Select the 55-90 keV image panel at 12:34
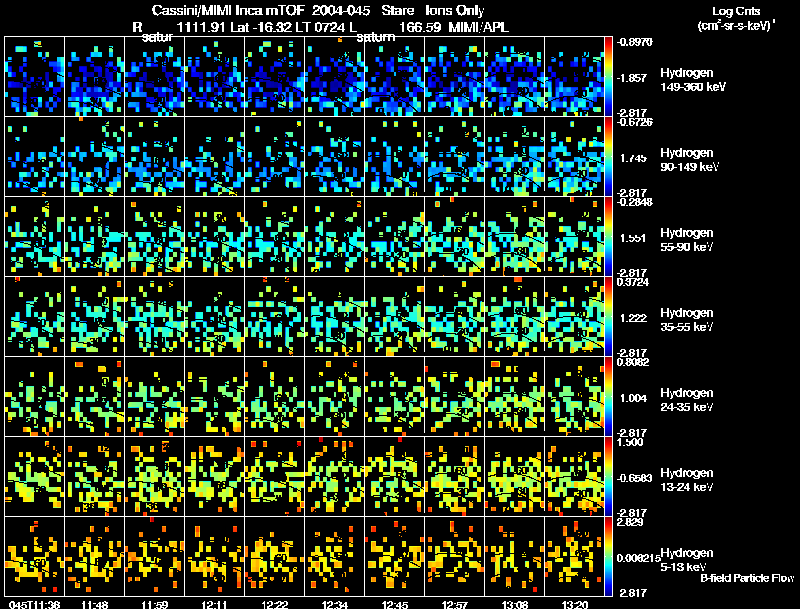The height and width of the screenshot is (609, 800). (335, 236)
